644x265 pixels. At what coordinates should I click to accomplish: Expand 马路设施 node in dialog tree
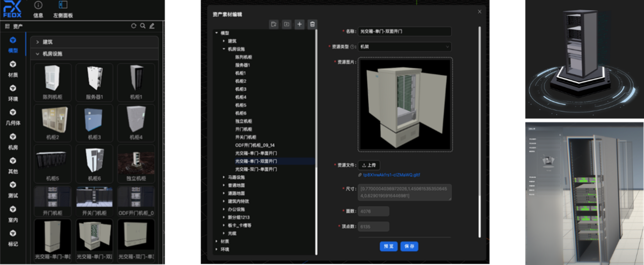point(224,177)
